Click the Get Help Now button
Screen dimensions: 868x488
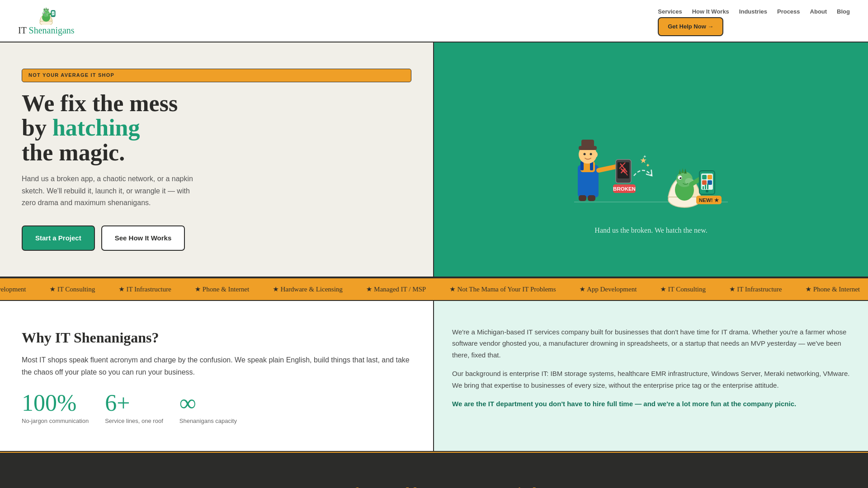(690, 27)
